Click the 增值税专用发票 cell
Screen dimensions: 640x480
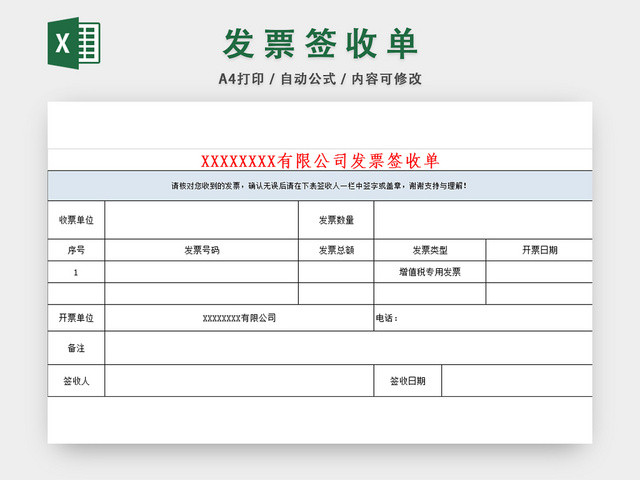click(430, 272)
